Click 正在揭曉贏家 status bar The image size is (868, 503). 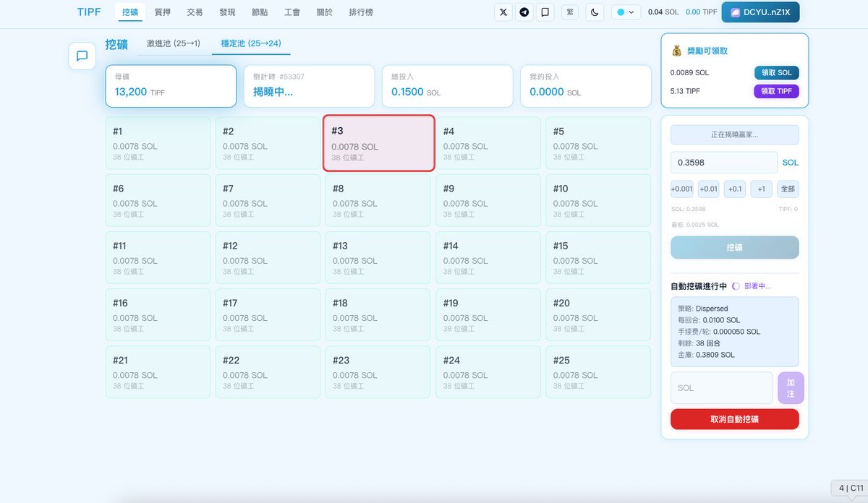click(734, 134)
